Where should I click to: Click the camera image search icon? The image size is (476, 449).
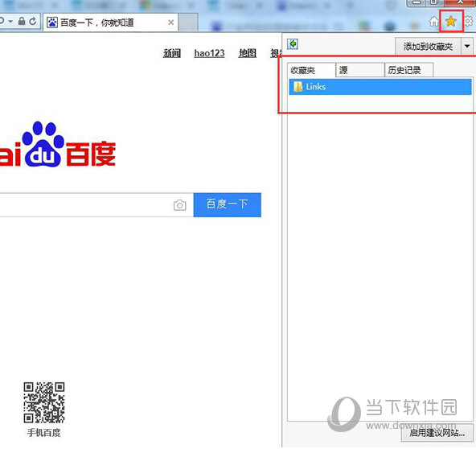pyautogui.click(x=180, y=205)
